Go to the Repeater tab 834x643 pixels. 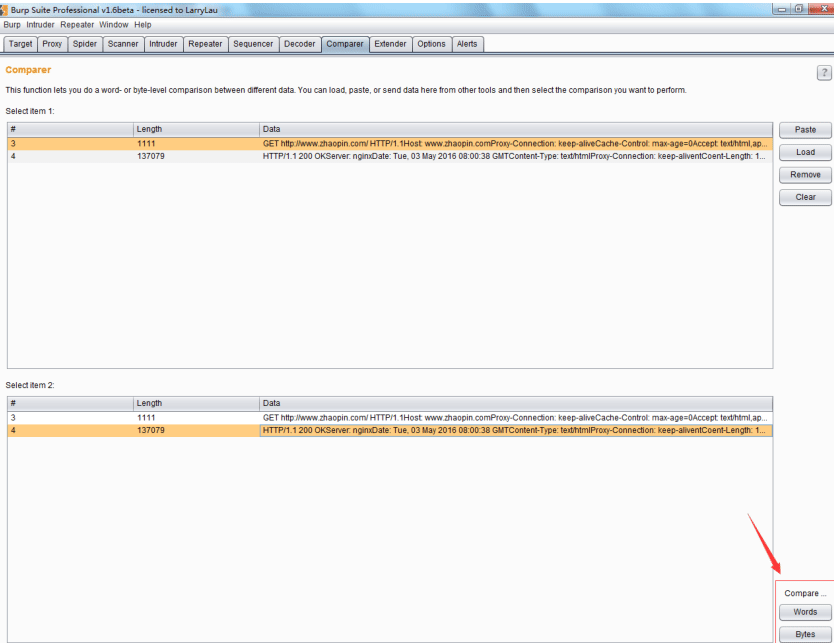[x=205, y=44]
